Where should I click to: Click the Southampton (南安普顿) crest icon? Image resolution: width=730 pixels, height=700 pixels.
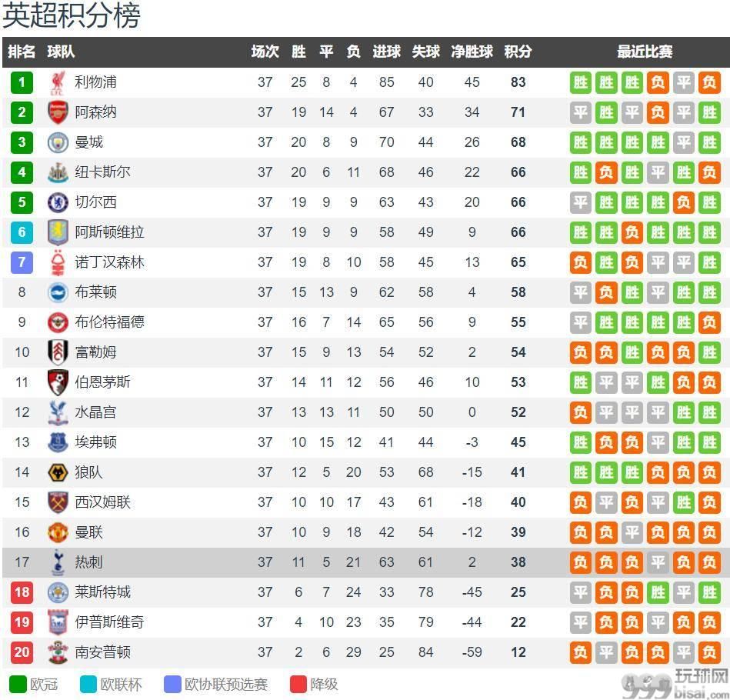(58, 652)
